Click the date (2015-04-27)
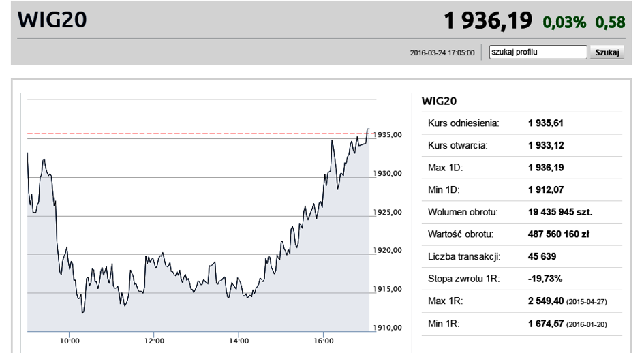Screen dimensions: 644x353 coord(587,302)
